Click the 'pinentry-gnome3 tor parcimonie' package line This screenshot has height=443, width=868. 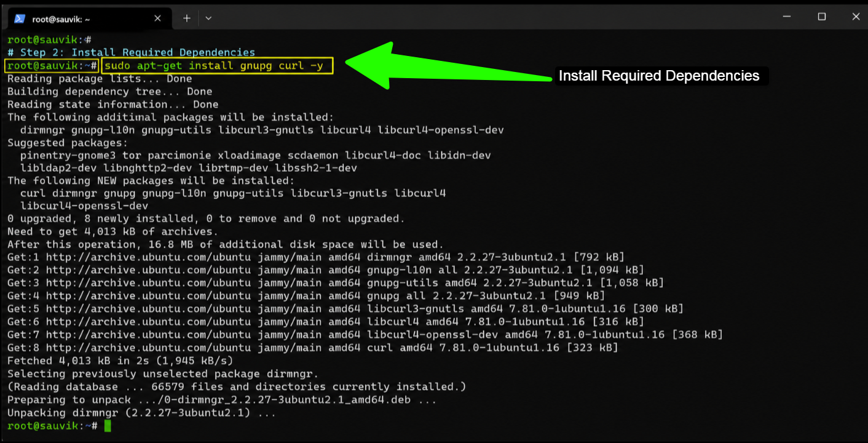255,156
